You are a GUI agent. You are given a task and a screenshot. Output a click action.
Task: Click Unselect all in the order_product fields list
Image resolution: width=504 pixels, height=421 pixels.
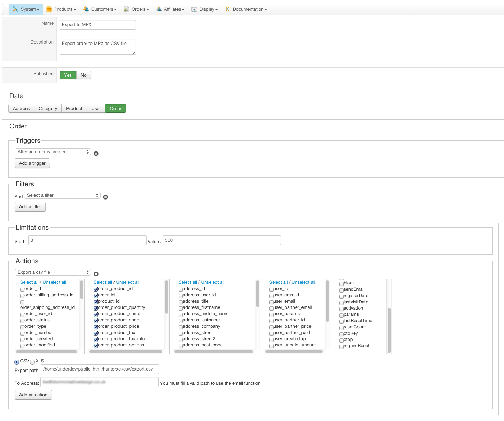[x=128, y=282]
